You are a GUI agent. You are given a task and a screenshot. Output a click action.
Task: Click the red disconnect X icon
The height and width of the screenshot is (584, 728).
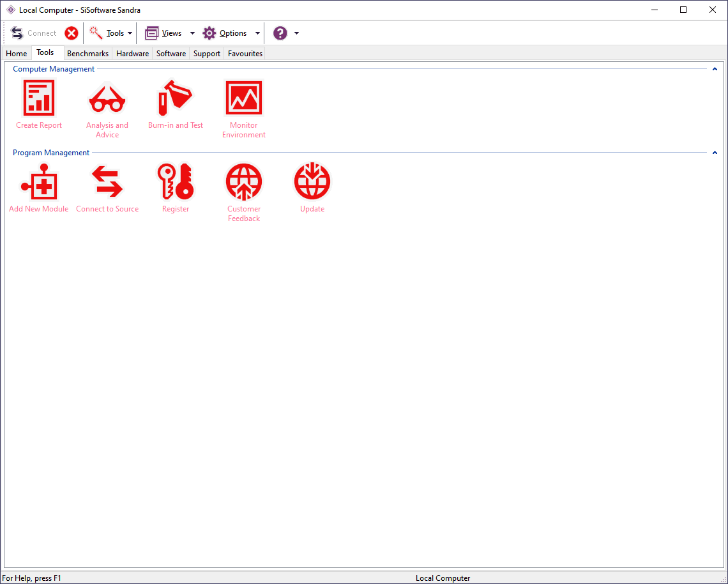click(x=71, y=33)
